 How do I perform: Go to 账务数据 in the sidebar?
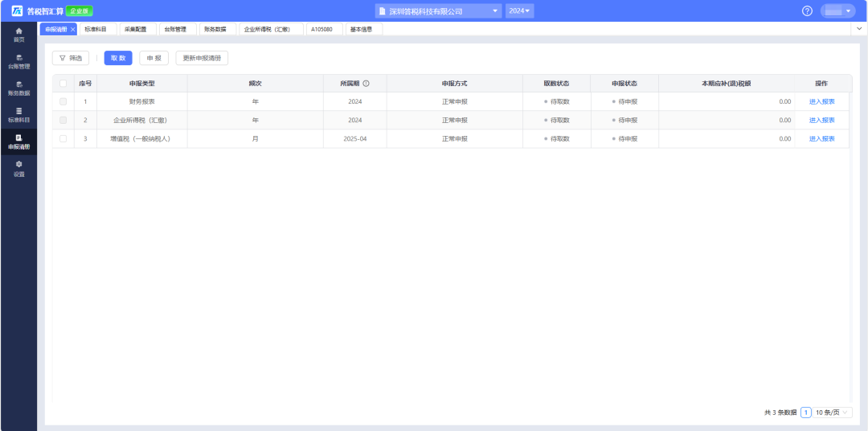(18, 88)
